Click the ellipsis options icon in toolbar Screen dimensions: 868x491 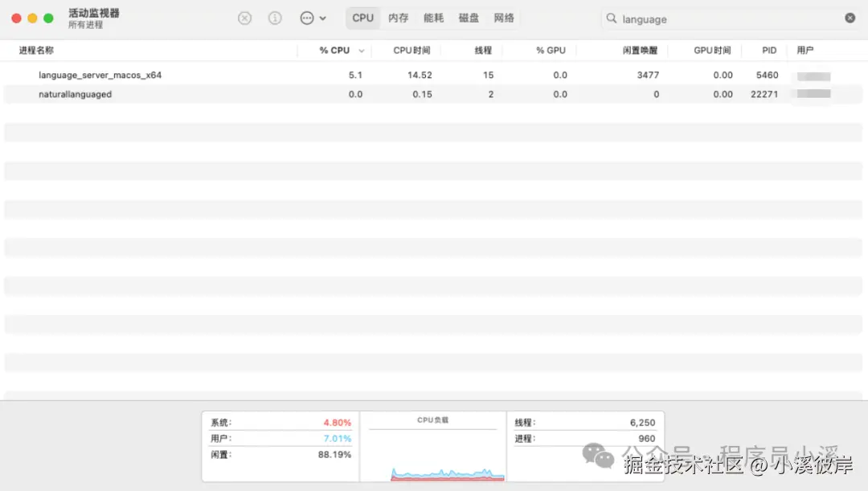tap(305, 18)
